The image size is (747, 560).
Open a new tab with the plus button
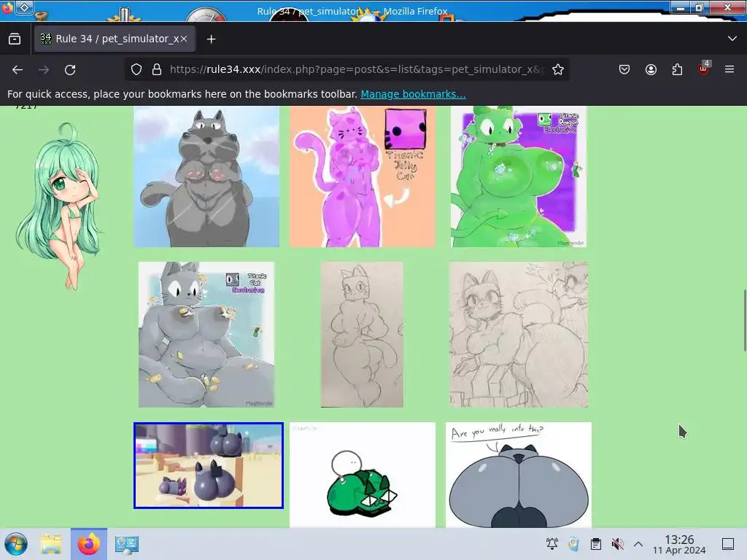211,39
